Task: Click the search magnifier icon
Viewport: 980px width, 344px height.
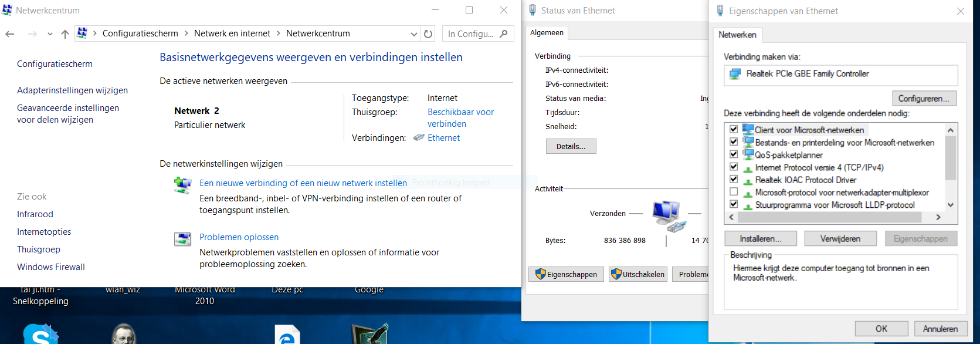Action: pos(503,34)
